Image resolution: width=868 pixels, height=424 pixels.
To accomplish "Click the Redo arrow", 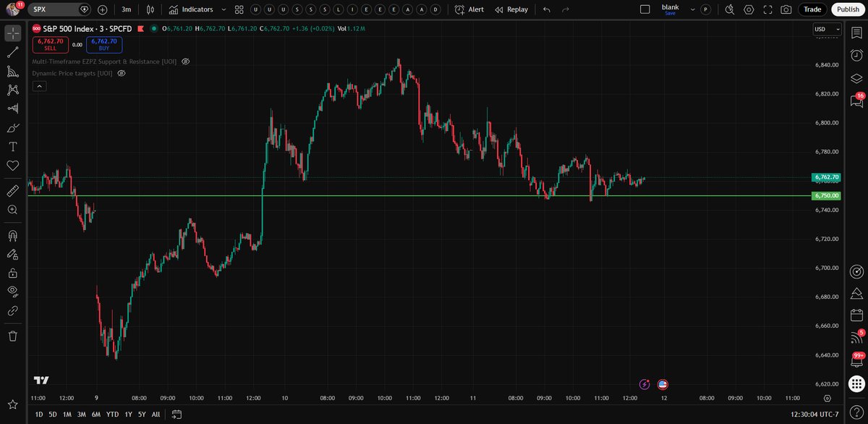I will coord(566,9).
